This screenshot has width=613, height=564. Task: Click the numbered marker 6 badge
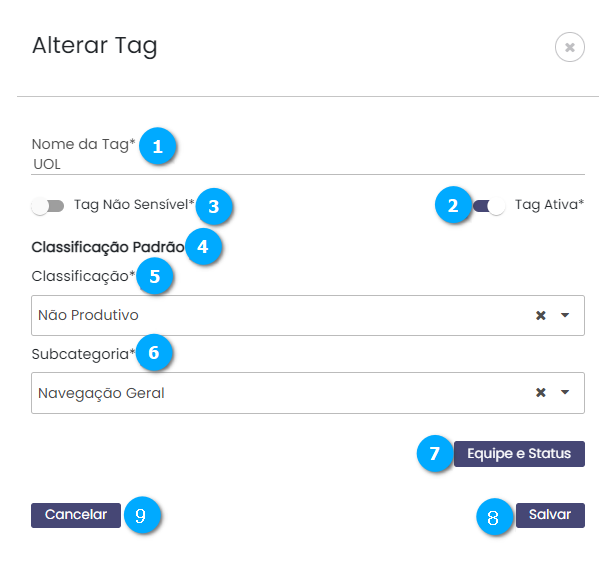pos(153,353)
